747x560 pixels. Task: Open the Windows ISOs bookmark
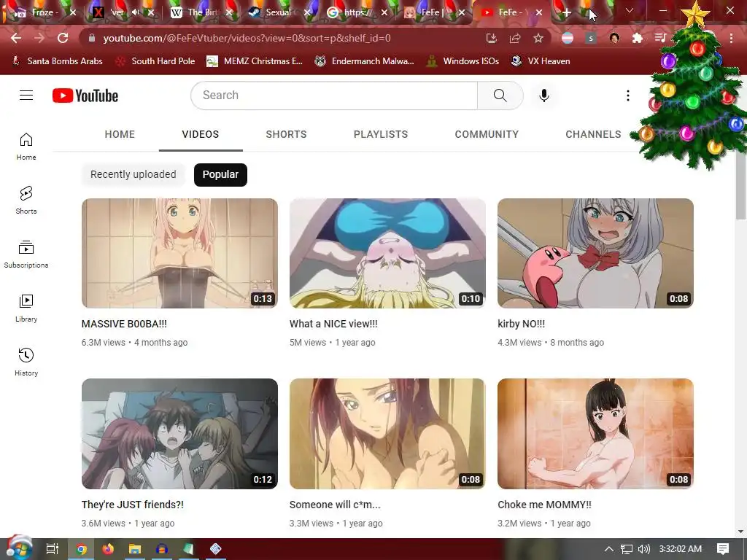coord(462,61)
